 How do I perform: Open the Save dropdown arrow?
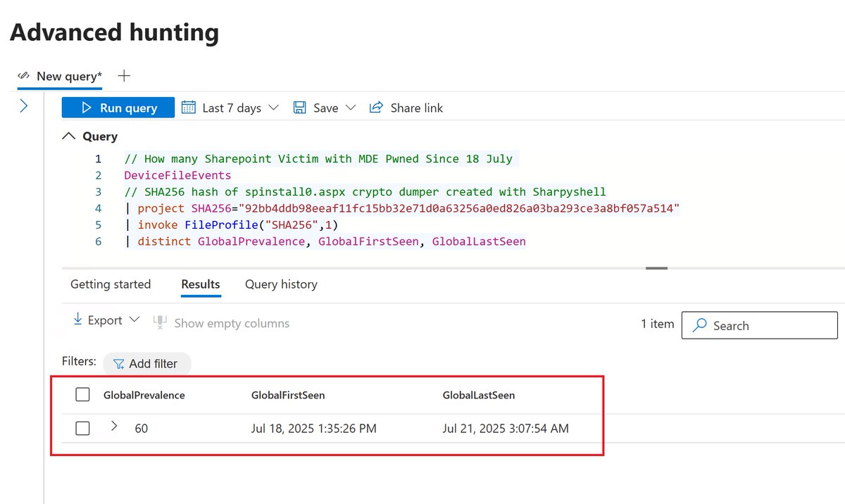coord(351,108)
